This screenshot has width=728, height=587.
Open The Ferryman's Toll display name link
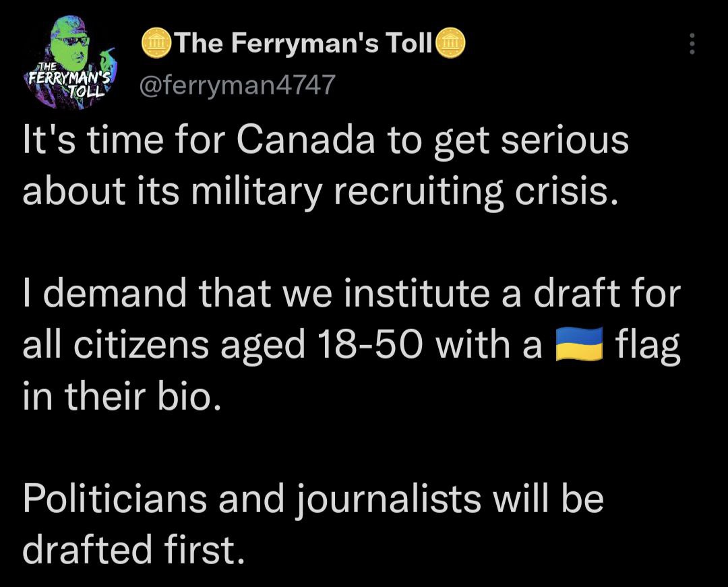tap(303, 43)
